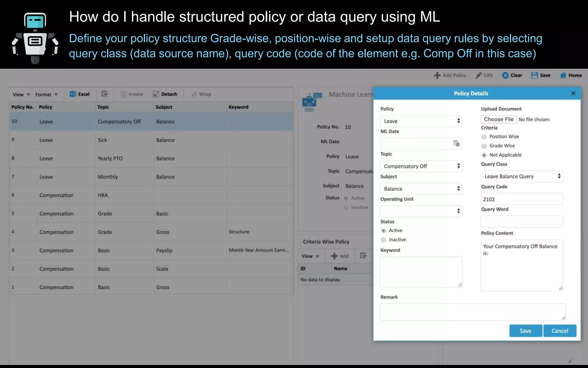The height and width of the screenshot is (368, 588).
Task: Set status to Inactive in Policy Details
Action: pos(384,239)
